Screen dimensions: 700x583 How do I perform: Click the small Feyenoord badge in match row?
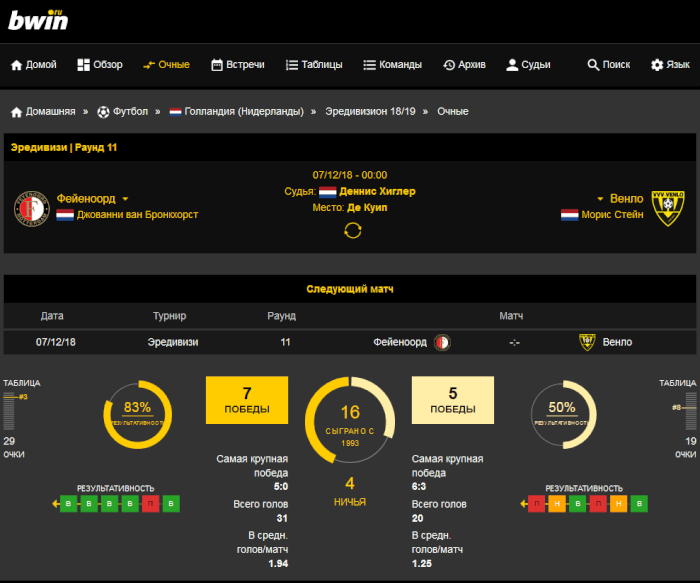(x=443, y=342)
